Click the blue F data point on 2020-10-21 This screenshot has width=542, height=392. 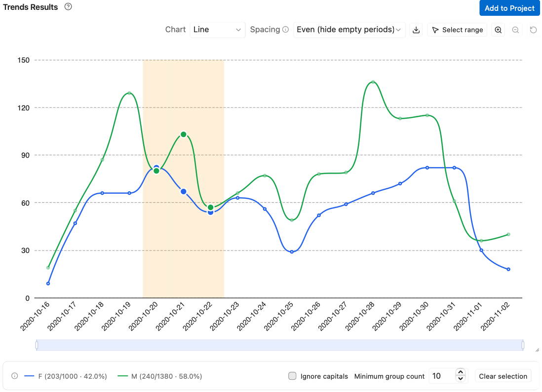[x=184, y=191]
